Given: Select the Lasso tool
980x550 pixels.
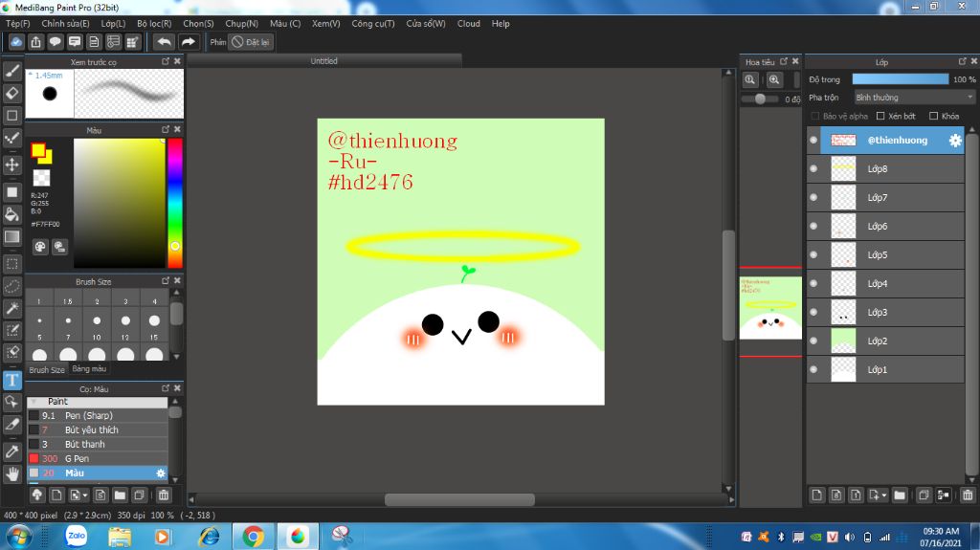Looking at the screenshot, I should pos(11,286).
